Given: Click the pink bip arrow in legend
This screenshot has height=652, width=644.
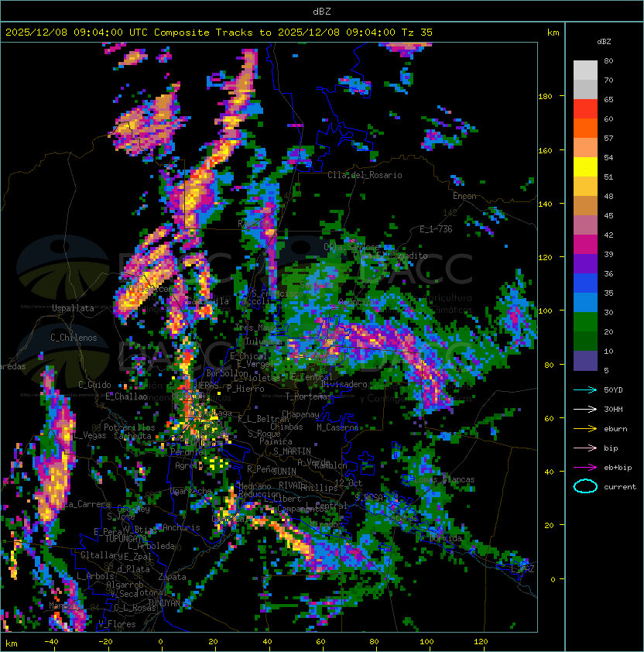Looking at the screenshot, I should [585, 448].
